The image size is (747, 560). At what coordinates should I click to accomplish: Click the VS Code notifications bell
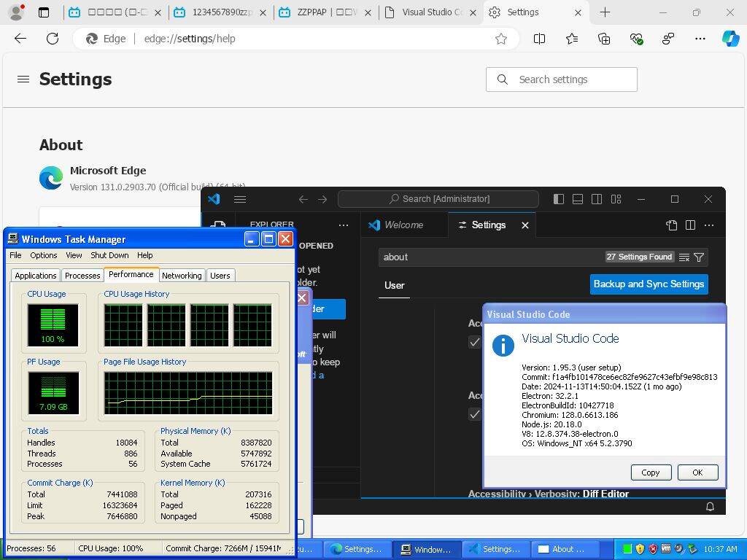point(710,507)
